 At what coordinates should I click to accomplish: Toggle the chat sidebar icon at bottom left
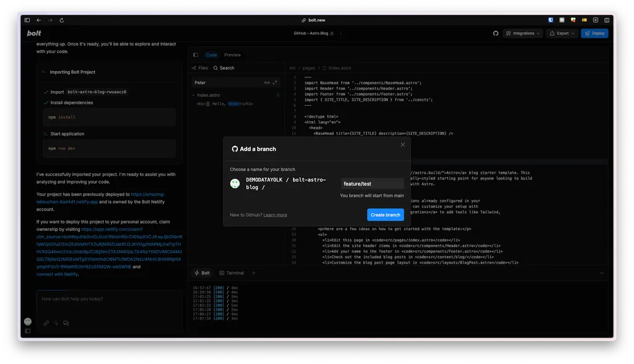27,331
